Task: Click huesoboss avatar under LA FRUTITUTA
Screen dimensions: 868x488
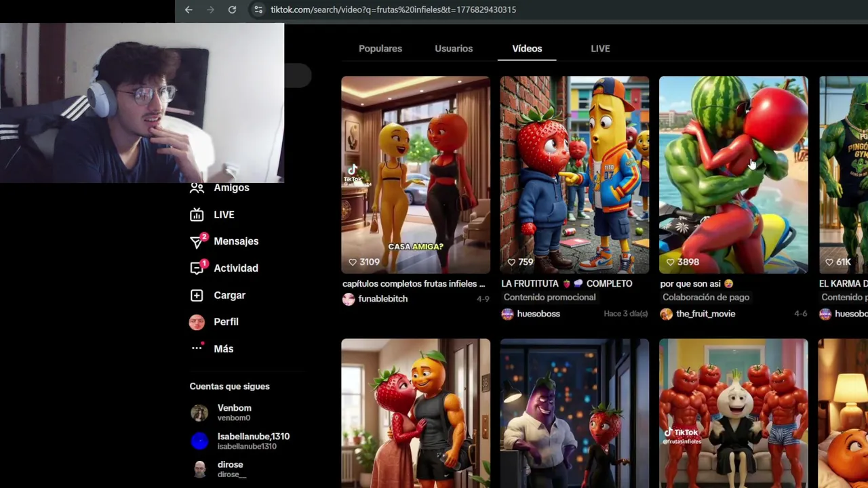Action: 507,314
